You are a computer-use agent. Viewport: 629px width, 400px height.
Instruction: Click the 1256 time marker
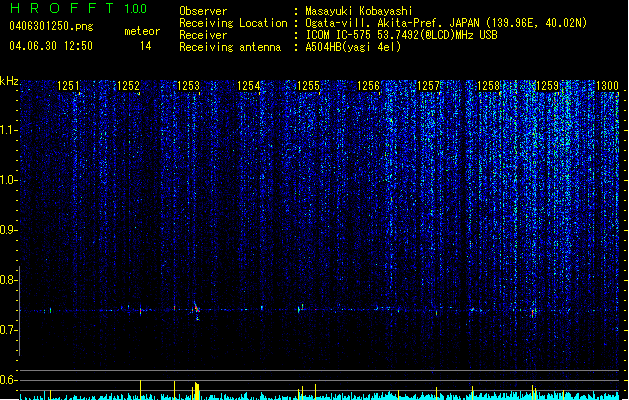[368, 86]
